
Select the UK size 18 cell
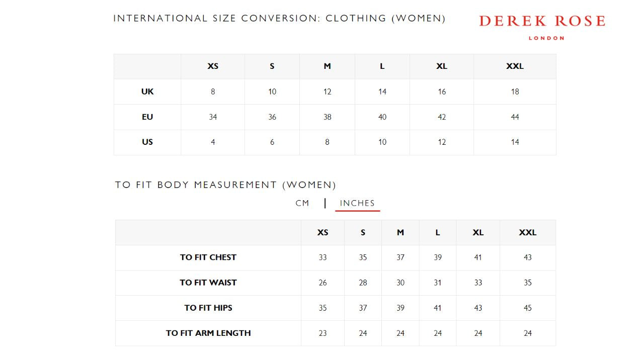click(515, 92)
